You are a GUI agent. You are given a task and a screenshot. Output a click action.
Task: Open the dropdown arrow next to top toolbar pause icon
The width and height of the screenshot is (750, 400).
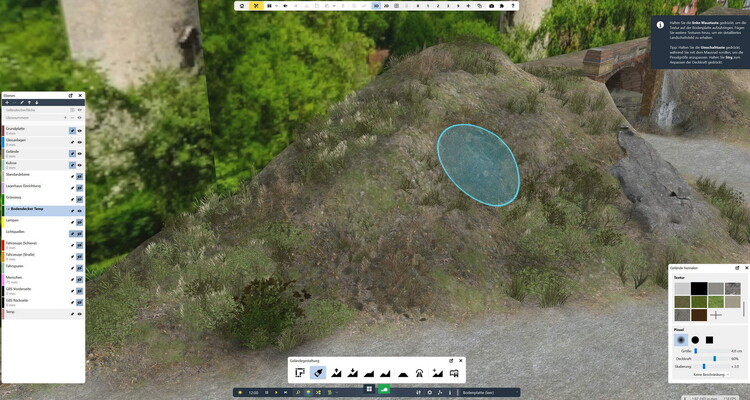pos(276,6)
